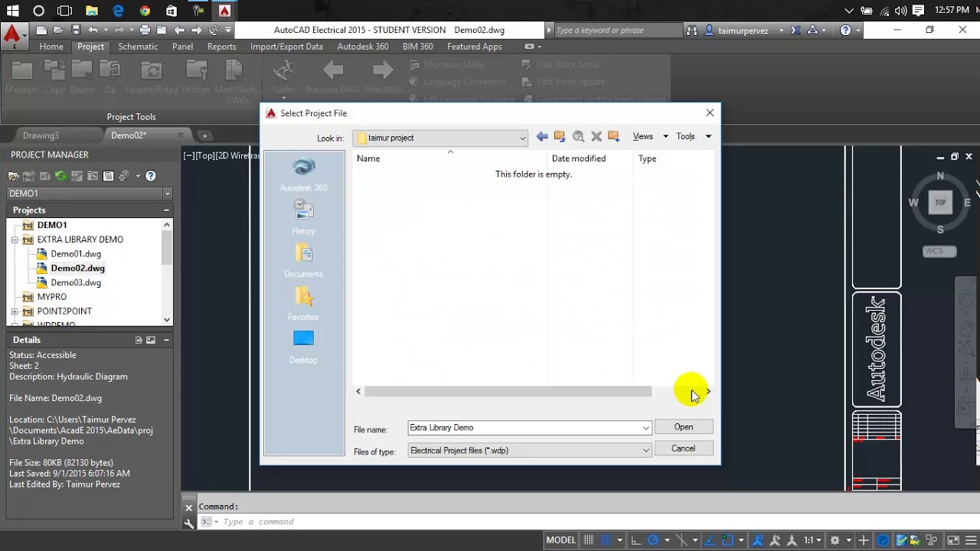Open Project Manager help question mark
Image resolution: width=980 pixels, height=551 pixels.
(x=151, y=176)
